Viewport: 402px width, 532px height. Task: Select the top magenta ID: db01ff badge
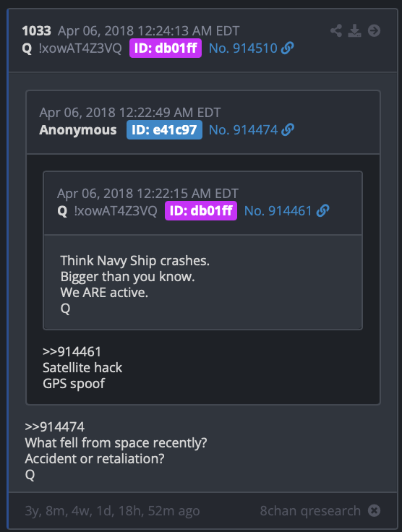click(166, 48)
